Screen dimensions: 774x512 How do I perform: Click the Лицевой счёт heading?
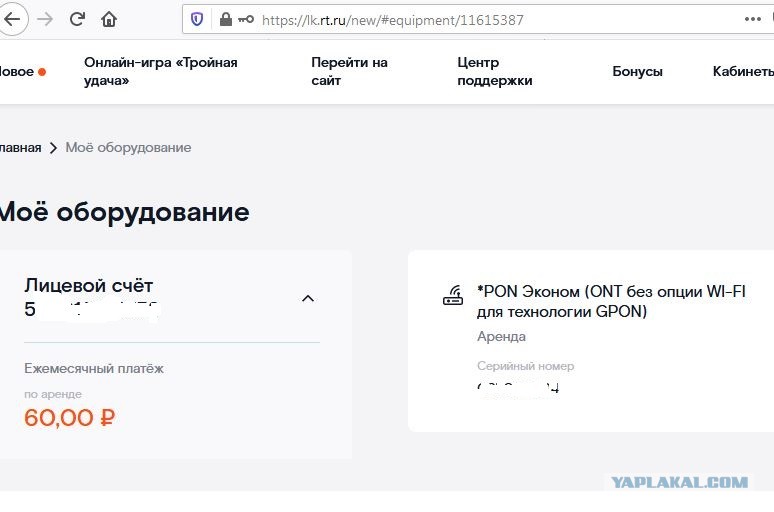coord(88,285)
